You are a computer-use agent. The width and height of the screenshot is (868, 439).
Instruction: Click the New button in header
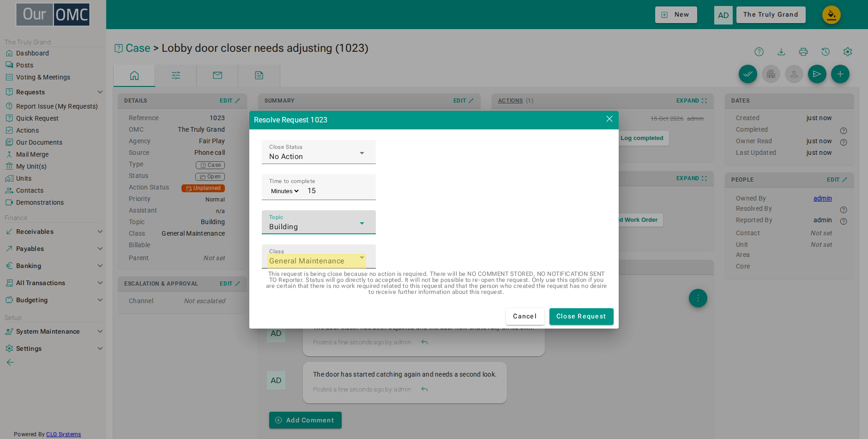point(676,15)
